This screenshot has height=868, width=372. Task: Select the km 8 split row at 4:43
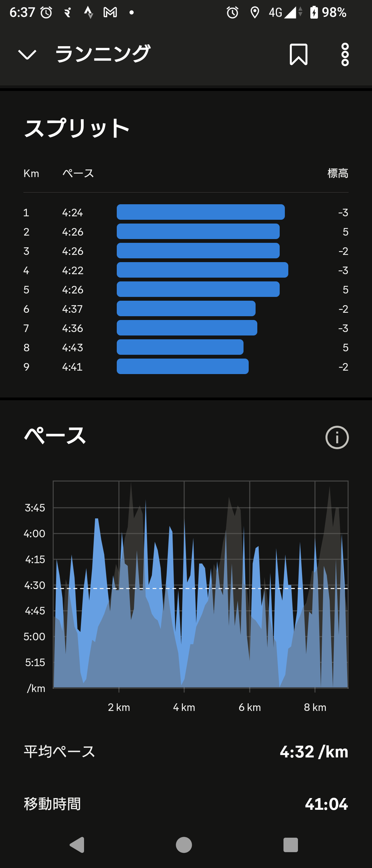(x=186, y=347)
